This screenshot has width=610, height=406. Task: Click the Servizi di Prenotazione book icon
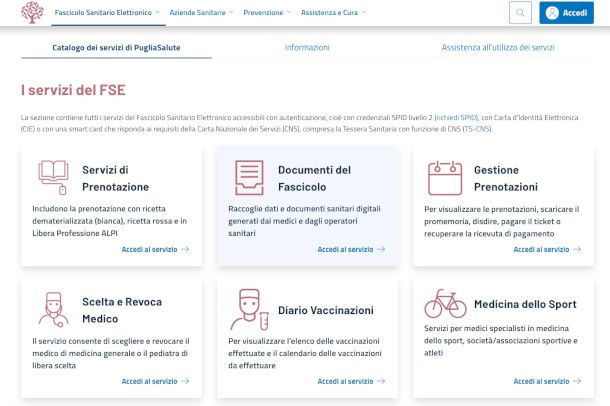point(53,177)
